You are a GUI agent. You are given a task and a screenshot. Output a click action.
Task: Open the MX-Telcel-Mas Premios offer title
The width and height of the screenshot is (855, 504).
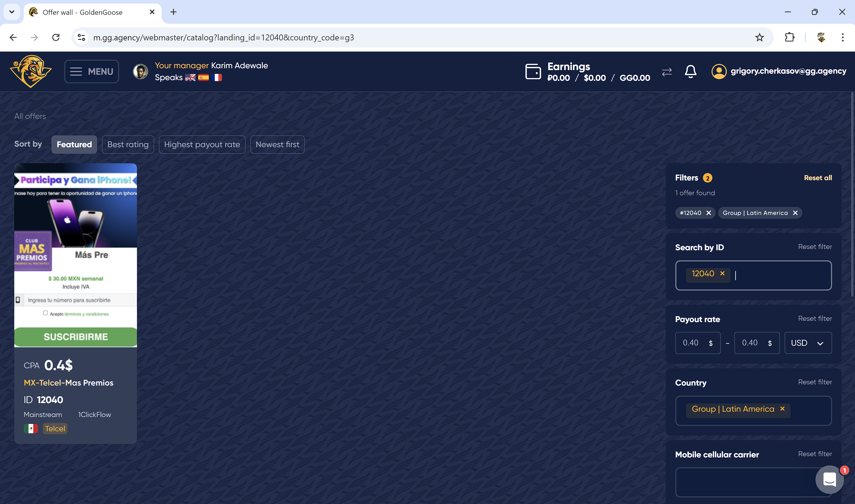coord(69,383)
